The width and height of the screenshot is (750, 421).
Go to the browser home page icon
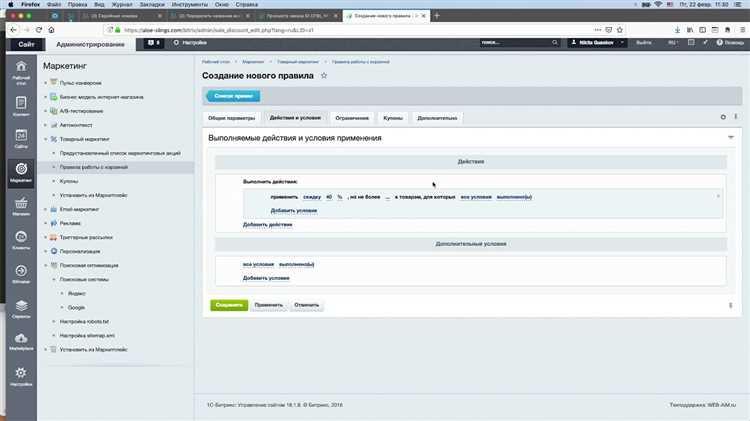(x=51, y=30)
